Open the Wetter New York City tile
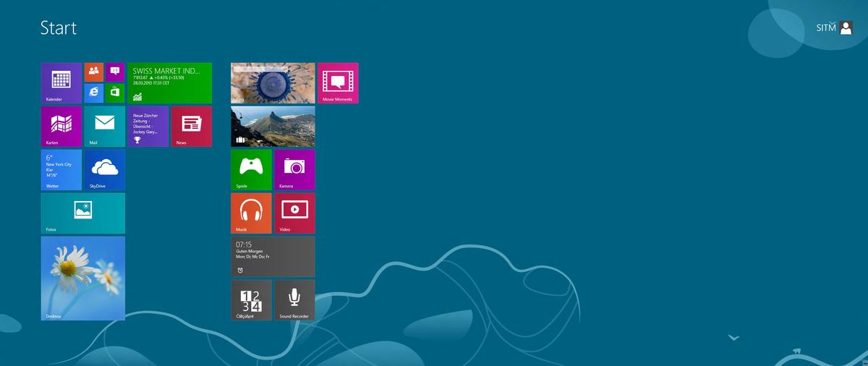Viewport: 868px width, 366px height. click(x=61, y=170)
